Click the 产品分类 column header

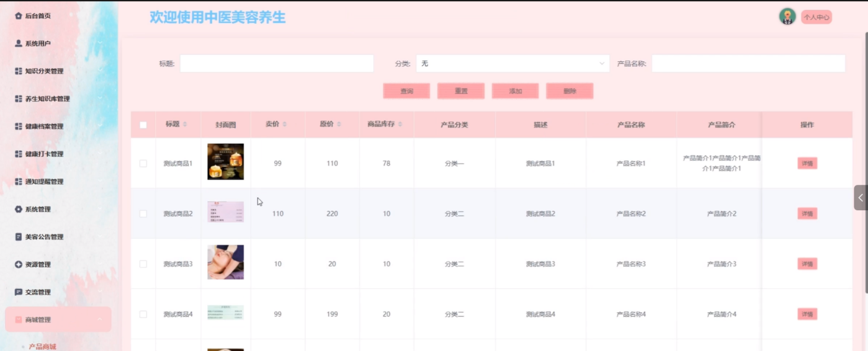(454, 125)
